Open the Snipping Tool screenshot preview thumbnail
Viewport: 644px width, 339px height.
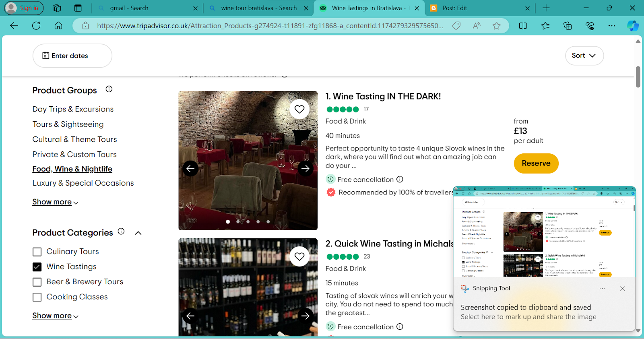(544, 232)
